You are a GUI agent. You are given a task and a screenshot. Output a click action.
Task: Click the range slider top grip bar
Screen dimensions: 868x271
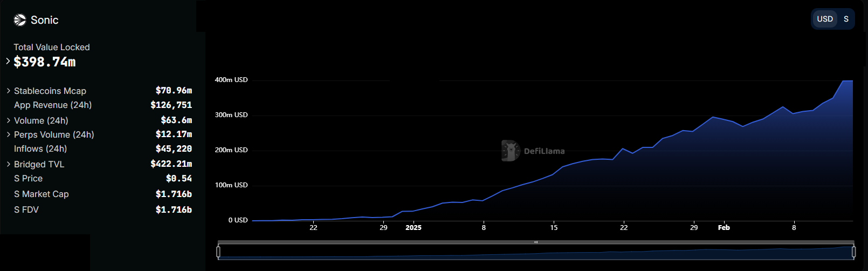(x=536, y=242)
